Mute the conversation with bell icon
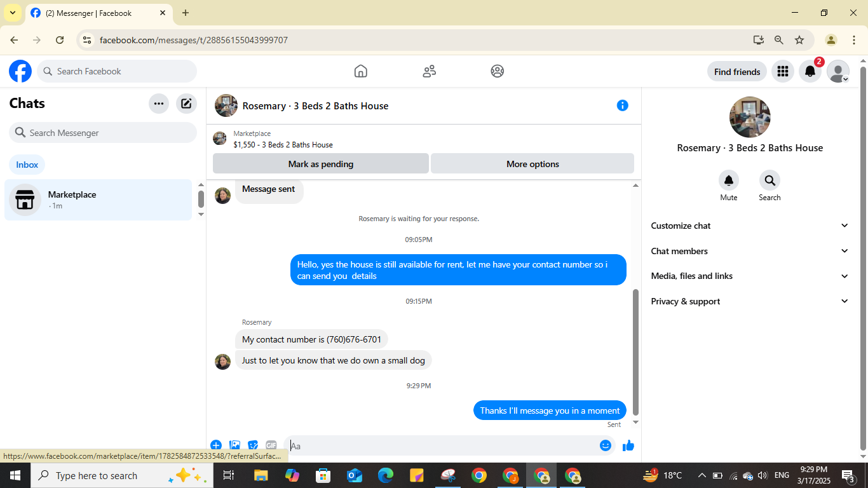This screenshot has width=868, height=488. coord(729,180)
